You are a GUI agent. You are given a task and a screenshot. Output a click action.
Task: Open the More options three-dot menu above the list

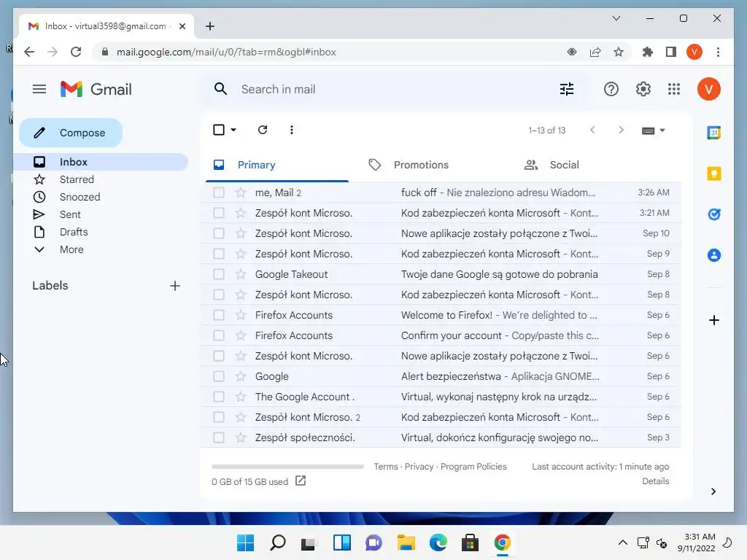[292, 130]
